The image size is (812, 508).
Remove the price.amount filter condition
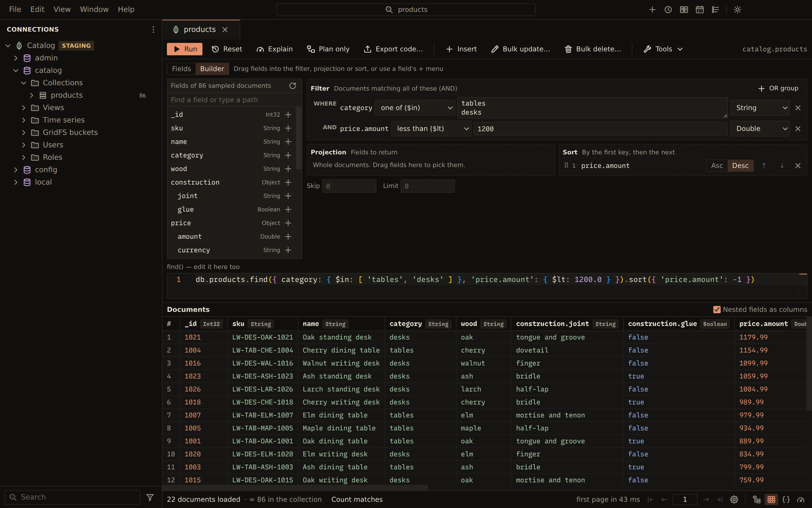point(798,129)
